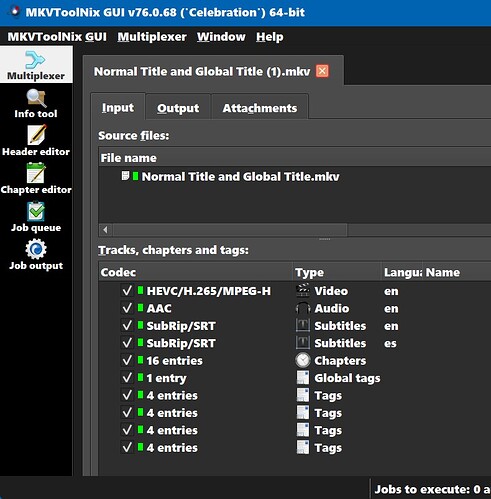Click the Chapters clock icon
The width and height of the screenshot is (491, 499).
303,360
